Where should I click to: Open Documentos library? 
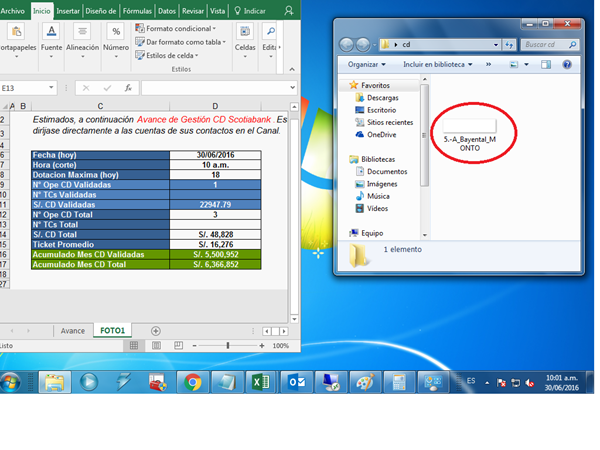tap(382, 171)
